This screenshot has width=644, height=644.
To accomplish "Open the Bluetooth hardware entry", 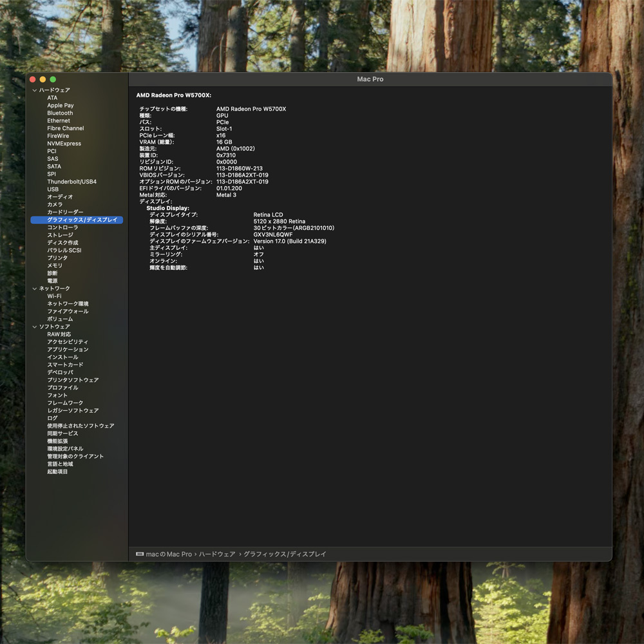I will coord(60,113).
